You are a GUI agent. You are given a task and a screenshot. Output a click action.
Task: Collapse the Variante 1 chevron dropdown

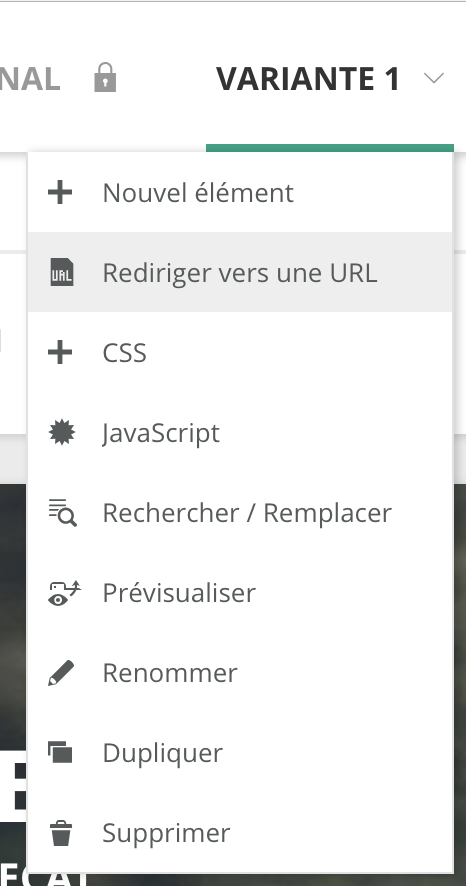pyautogui.click(x=434, y=78)
